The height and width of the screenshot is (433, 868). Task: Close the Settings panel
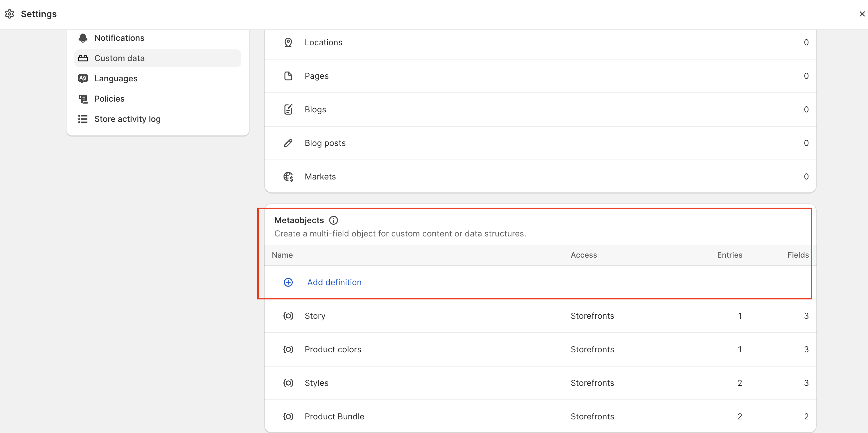tap(862, 14)
